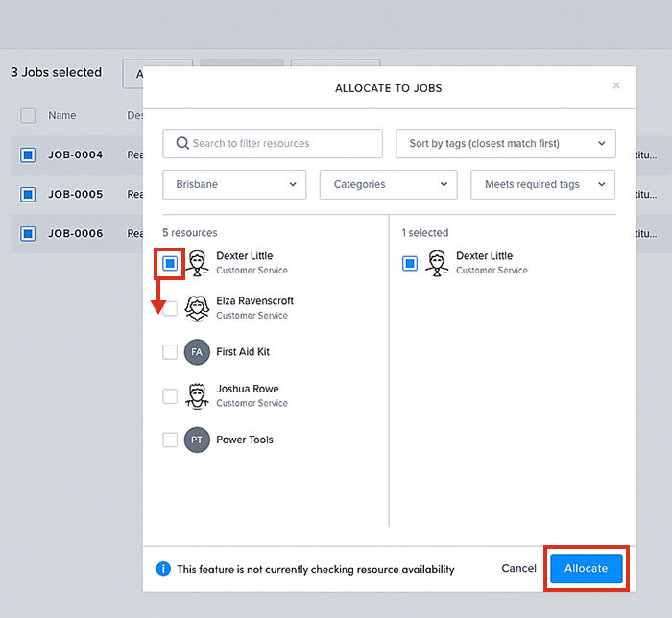
Task: Open the Meets required tags dropdown
Action: [x=542, y=184]
